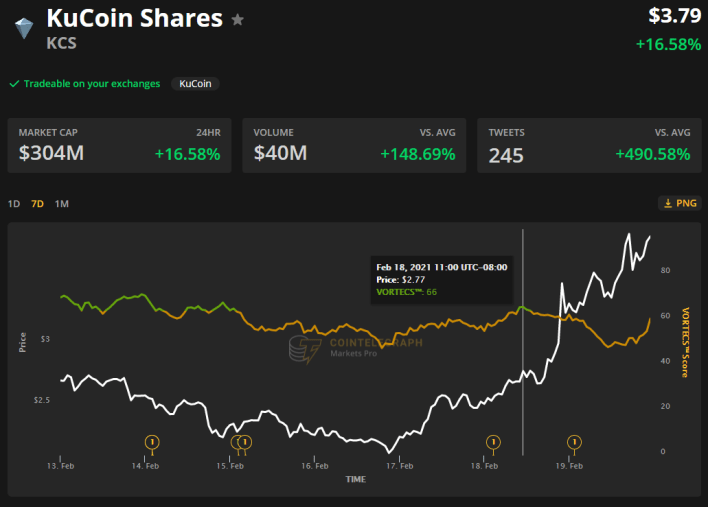
Task: Click the Feb 18 price tooltip
Action: 440,279
